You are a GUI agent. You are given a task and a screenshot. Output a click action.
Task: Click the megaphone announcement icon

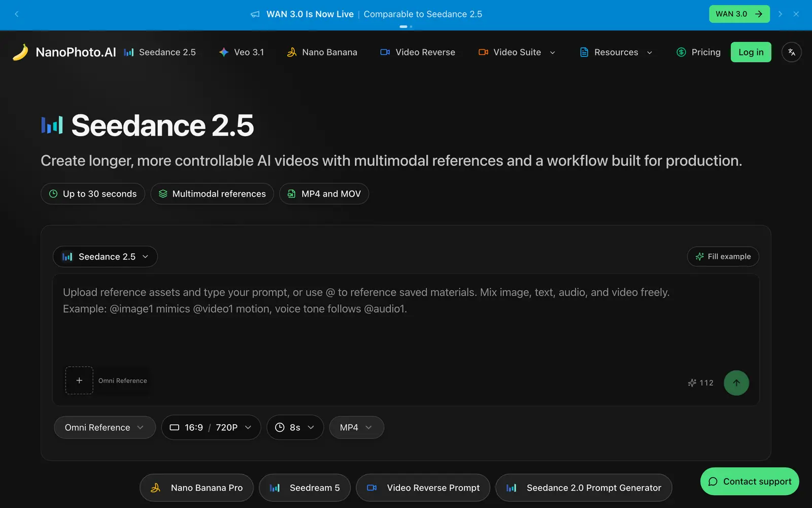point(255,14)
